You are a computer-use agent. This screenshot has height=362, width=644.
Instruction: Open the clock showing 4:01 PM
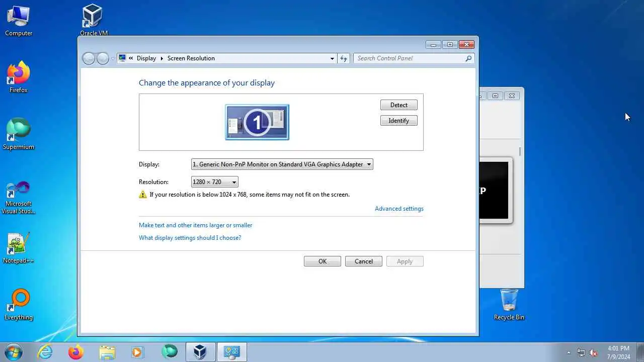[x=618, y=352]
